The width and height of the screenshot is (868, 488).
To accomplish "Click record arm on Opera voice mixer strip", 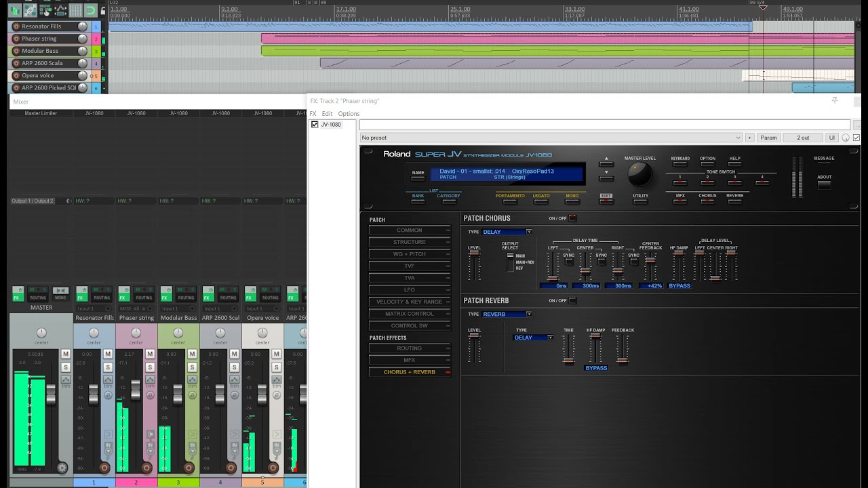I will click(273, 468).
